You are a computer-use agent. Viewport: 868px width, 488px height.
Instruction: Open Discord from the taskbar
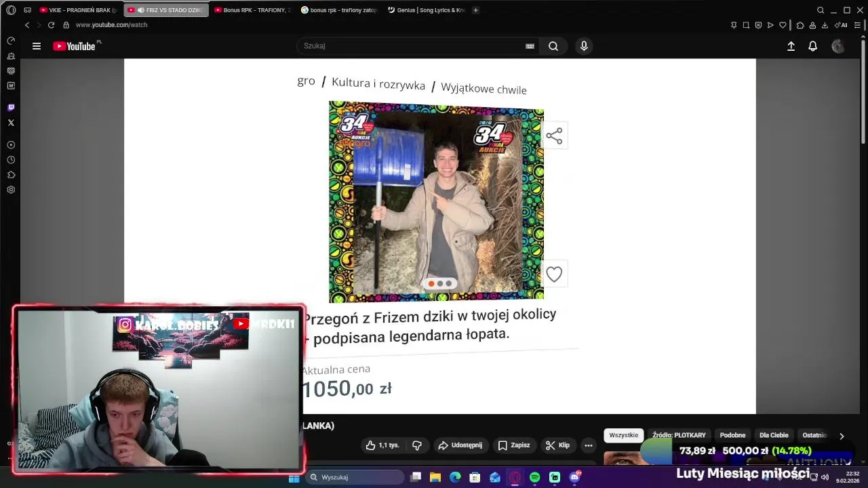pyautogui.click(x=574, y=477)
